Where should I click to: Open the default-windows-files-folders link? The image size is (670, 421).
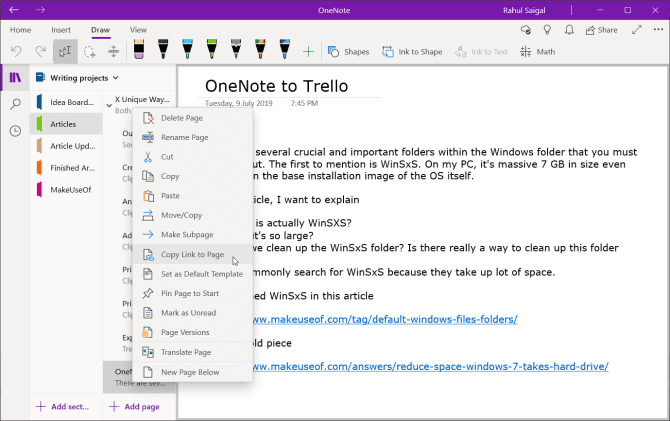tap(385, 319)
